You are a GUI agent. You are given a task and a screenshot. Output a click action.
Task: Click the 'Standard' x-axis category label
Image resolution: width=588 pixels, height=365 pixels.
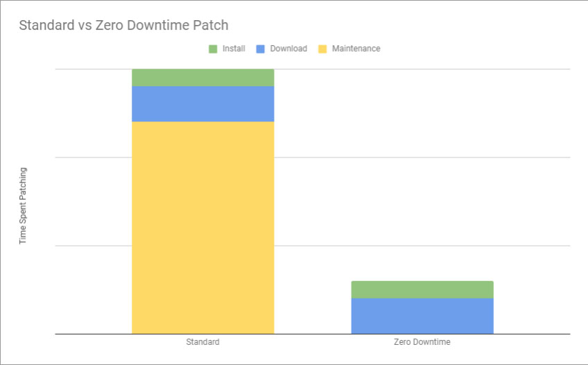pyautogui.click(x=202, y=342)
